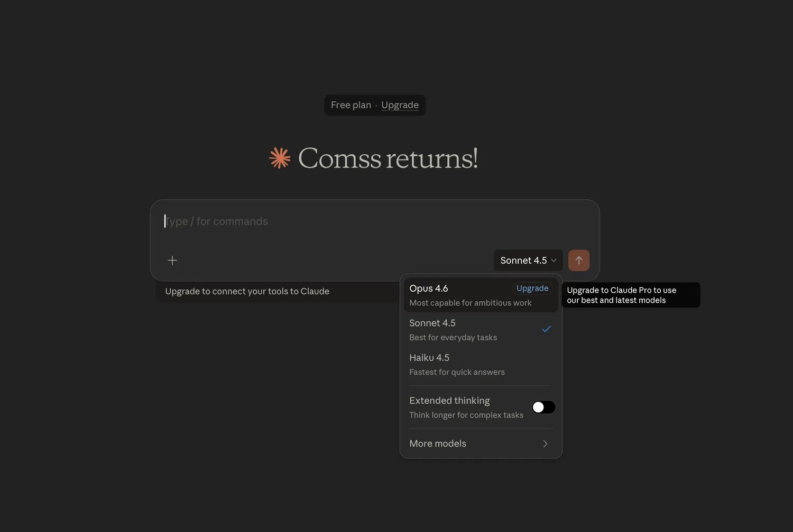Image resolution: width=793 pixels, height=532 pixels.
Task: Click the Upgrade link beside Free plan
Action: click(400, 105)
